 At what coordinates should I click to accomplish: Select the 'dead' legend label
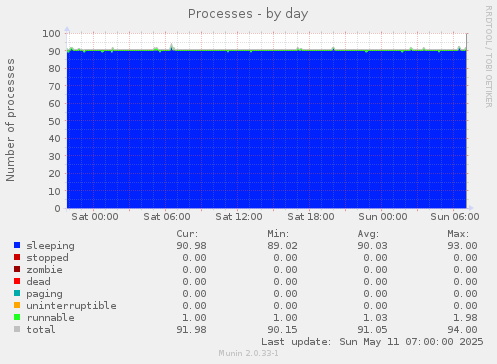coord(38,282)
